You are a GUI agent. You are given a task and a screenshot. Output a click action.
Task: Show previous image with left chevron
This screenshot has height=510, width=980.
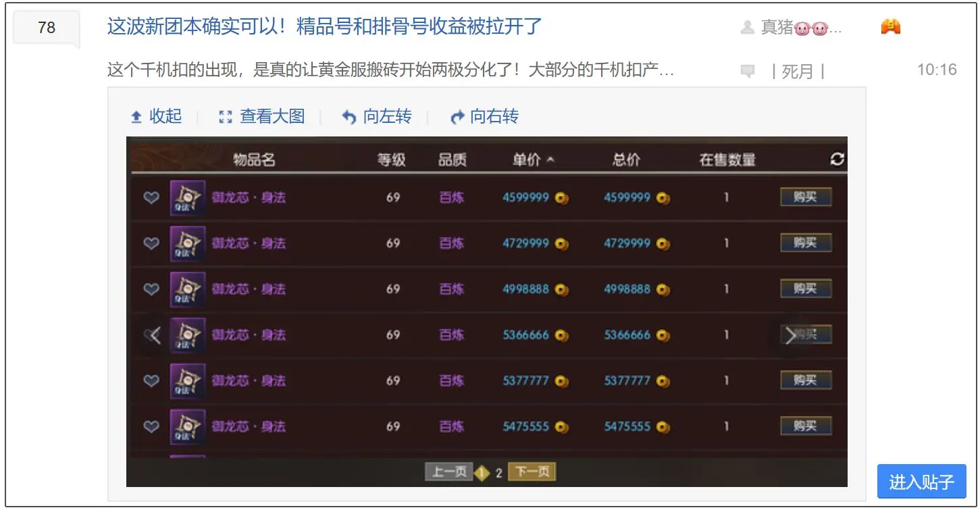[155, 334]
